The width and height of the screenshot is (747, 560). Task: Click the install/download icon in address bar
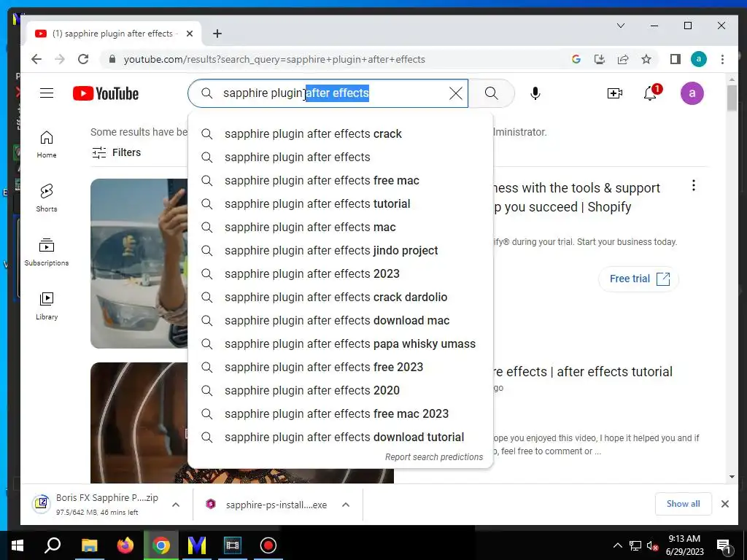[x=600, y=59]
